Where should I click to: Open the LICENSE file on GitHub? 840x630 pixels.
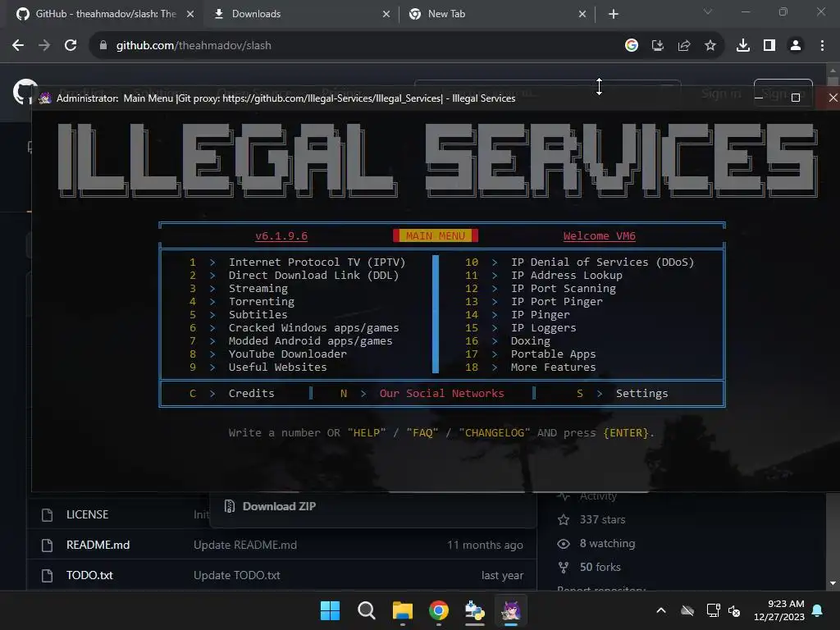coord(87,514)
